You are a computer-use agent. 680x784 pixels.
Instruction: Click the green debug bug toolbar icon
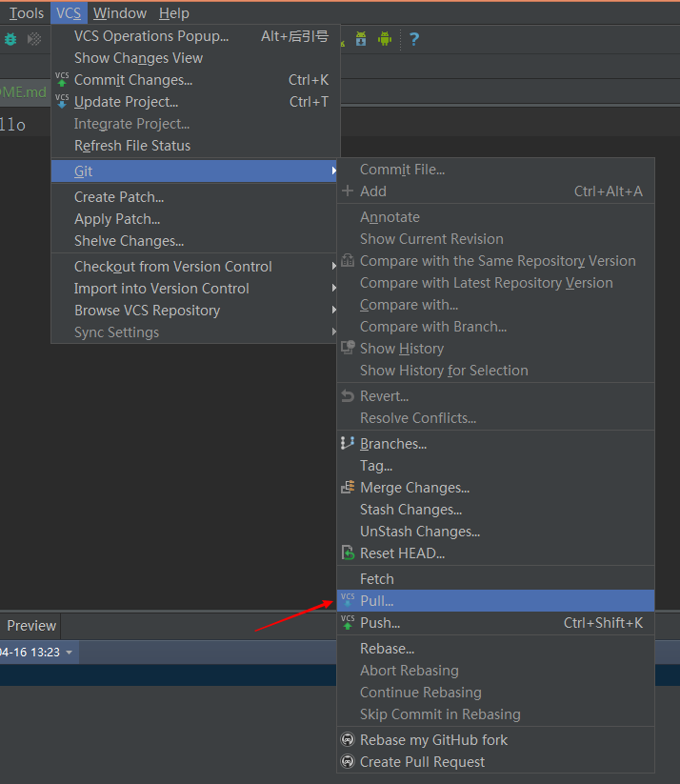[x=10, y=39]
